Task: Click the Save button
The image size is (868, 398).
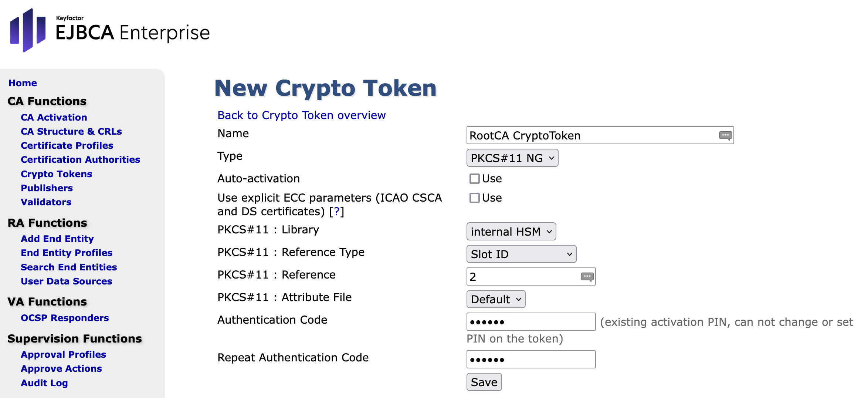Action: point(484,382)
